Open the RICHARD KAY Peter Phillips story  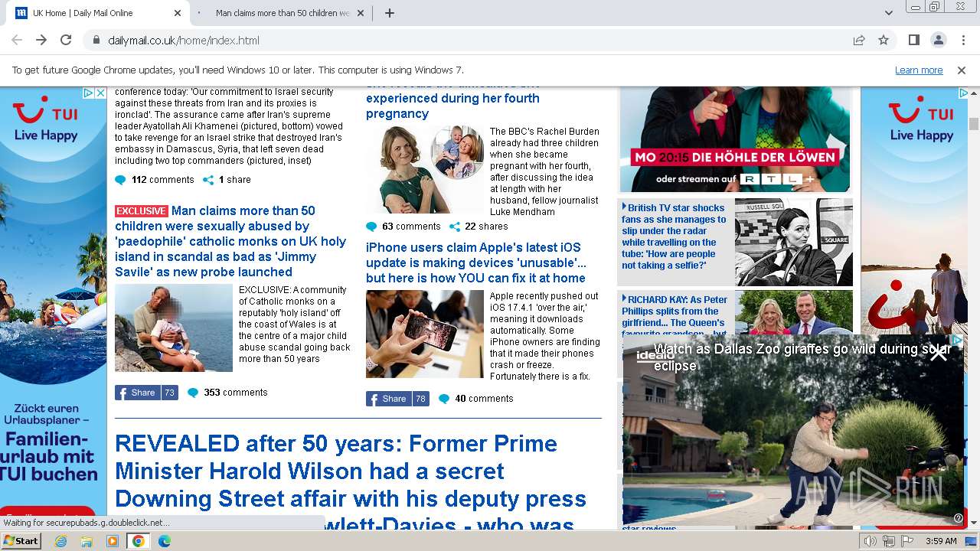(675, 316)
